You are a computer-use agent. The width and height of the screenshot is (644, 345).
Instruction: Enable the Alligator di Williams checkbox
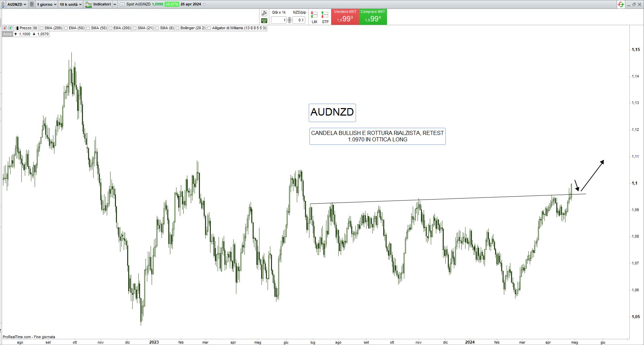pos(209,28)
